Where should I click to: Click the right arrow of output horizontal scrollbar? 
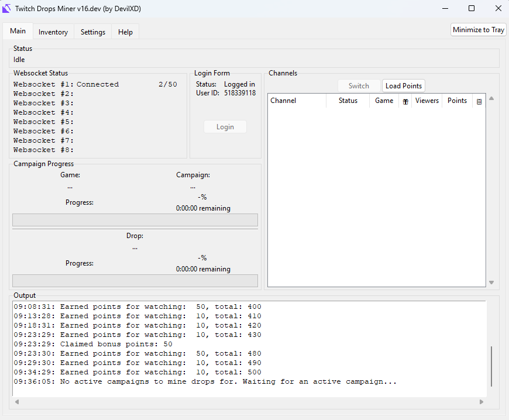[x=482, y=402]
